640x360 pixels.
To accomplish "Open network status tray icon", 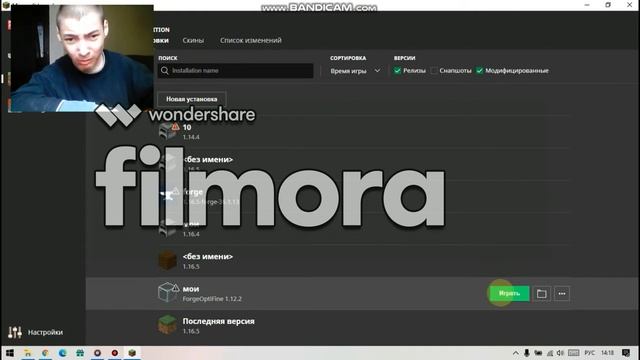I will coord(550,353).
